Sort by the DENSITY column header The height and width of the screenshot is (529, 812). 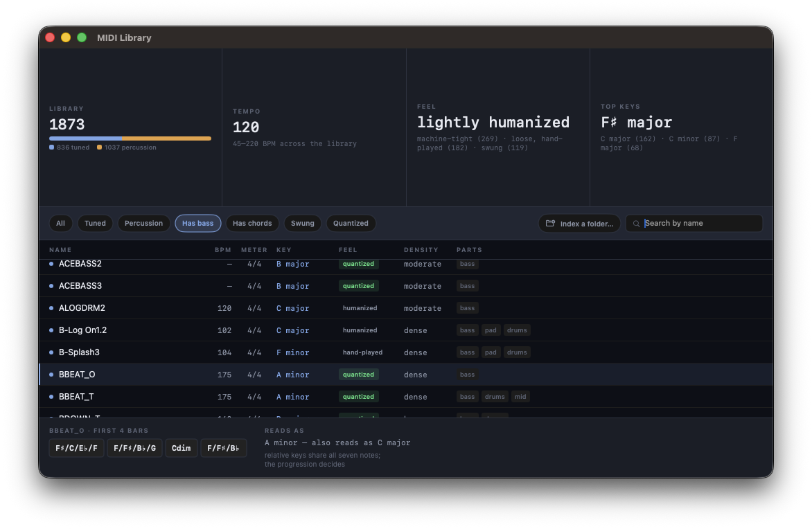[421, 249]
